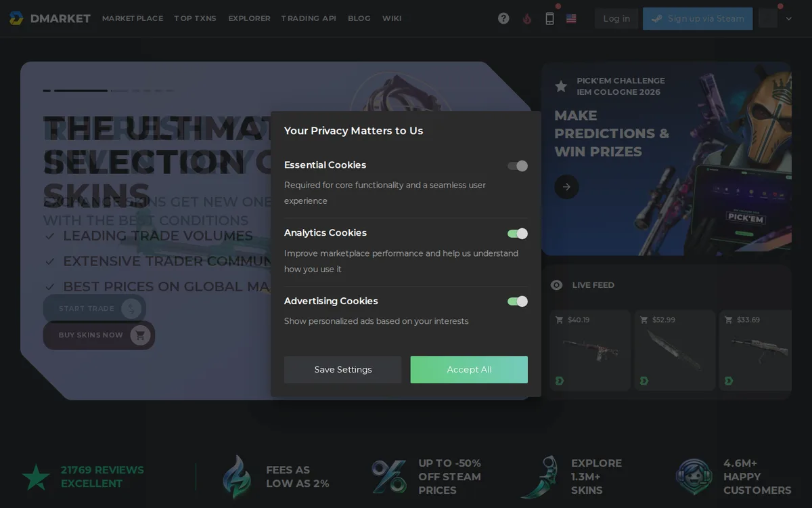Click 'Up to -50% off Steam prices' text

(450, 477)
